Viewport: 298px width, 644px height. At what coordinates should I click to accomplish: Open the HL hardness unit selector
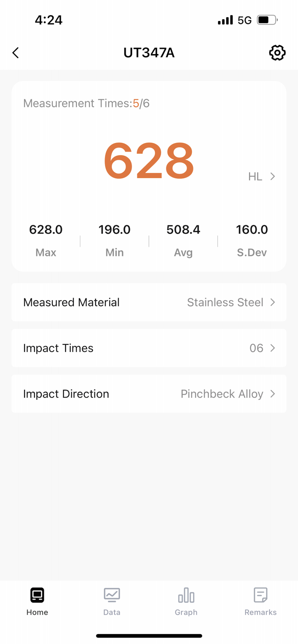[261, 176]
